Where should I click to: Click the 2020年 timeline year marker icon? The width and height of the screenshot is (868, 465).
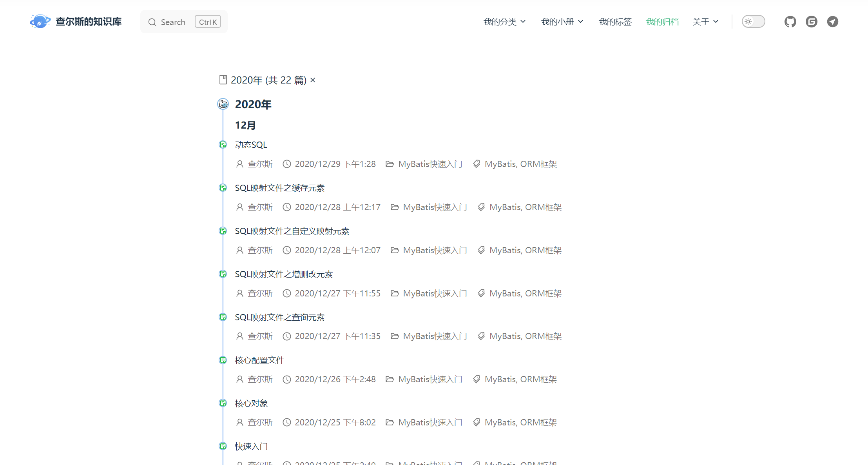[223, 104]
